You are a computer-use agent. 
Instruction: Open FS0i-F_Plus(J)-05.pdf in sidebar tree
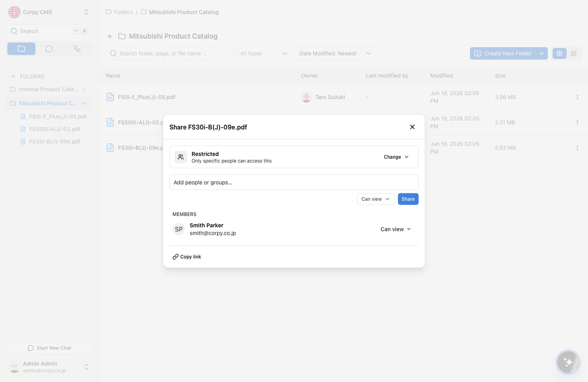[58, 116]
